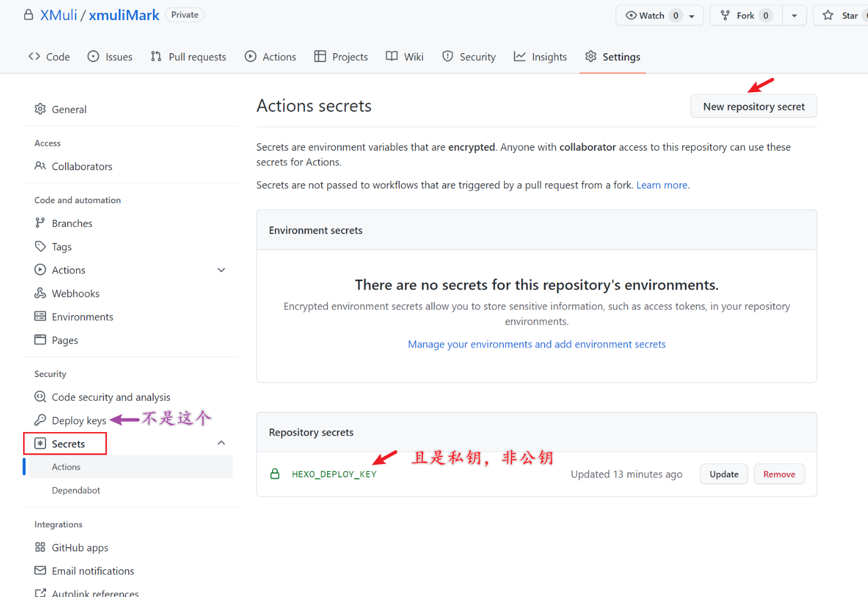868x597 pixels.
Task: Switch to the Issues tab
Action: (x=110, y=57)
